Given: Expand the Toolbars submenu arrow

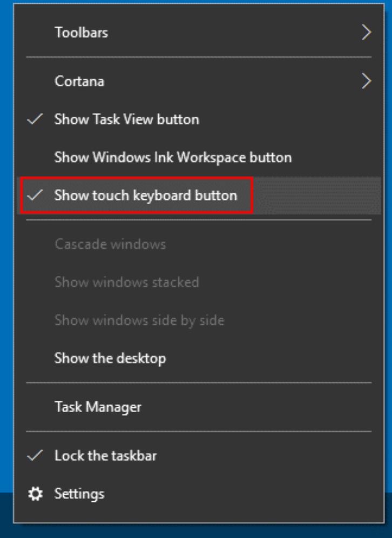Looking at the screenshot, I should coord(367,32).
